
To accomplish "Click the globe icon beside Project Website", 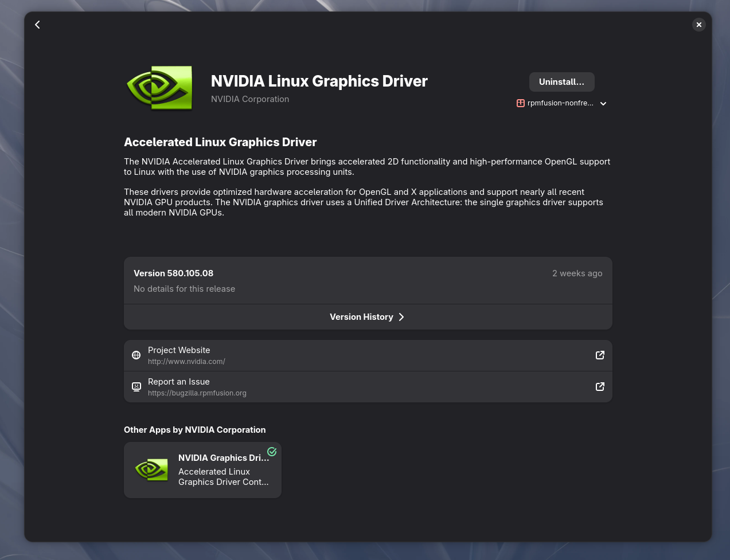I will (x=136, y=355).
